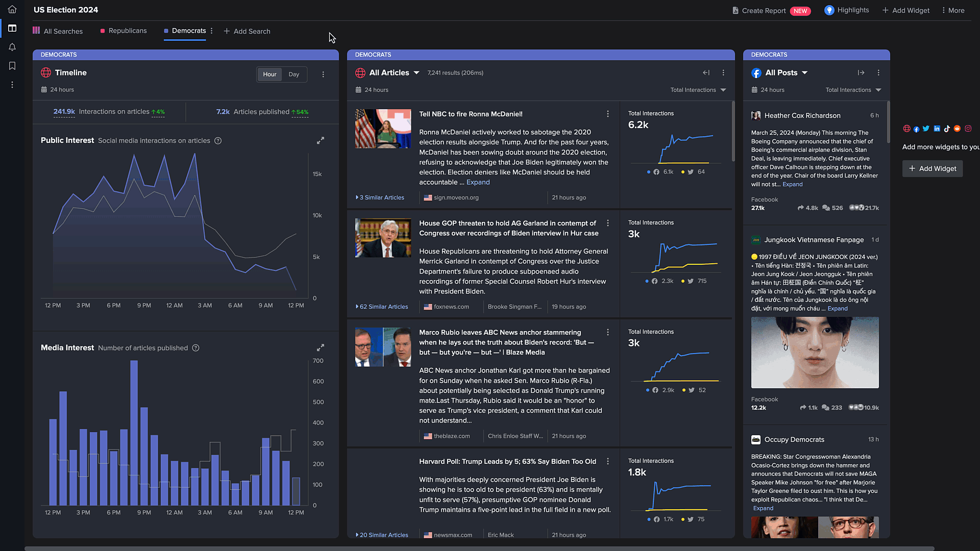Open saved items via the bookmark icon
The height and width of the screenshot is (551, 980).
pos(12,66)
